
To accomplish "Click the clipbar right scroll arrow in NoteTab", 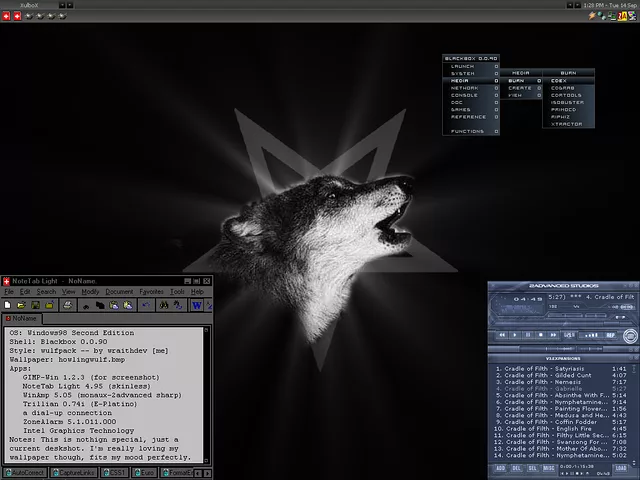I will [207, 473].
